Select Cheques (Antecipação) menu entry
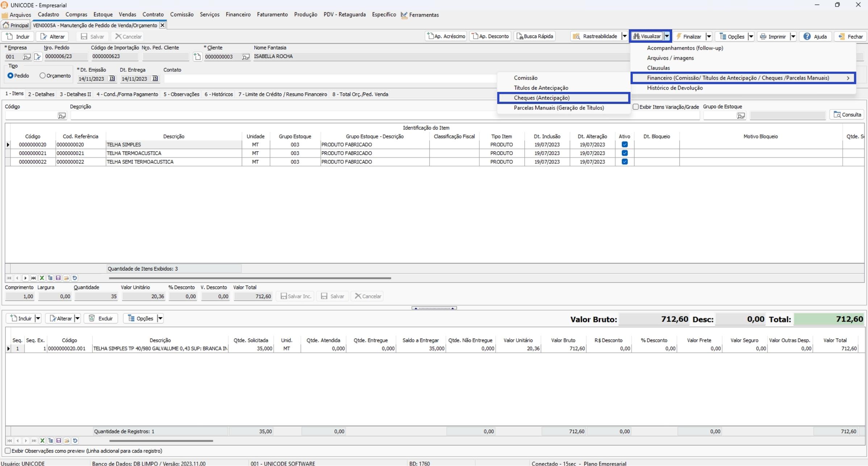Screen dimensions: 868x466 tap(542, 98)
